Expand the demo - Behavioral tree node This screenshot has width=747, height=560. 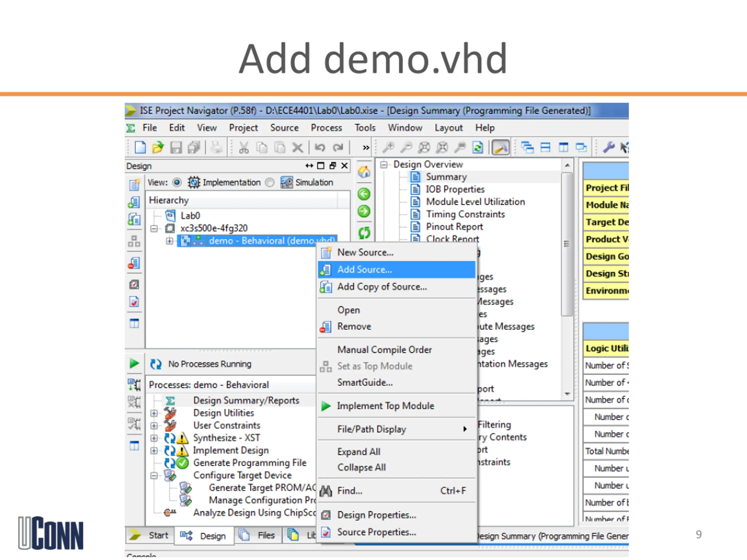pos(170,241)
